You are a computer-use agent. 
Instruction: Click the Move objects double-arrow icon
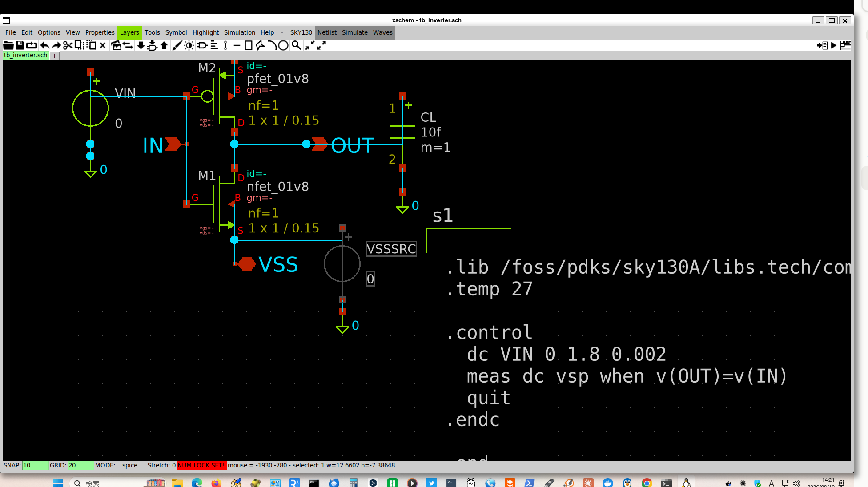coord(128,45)
